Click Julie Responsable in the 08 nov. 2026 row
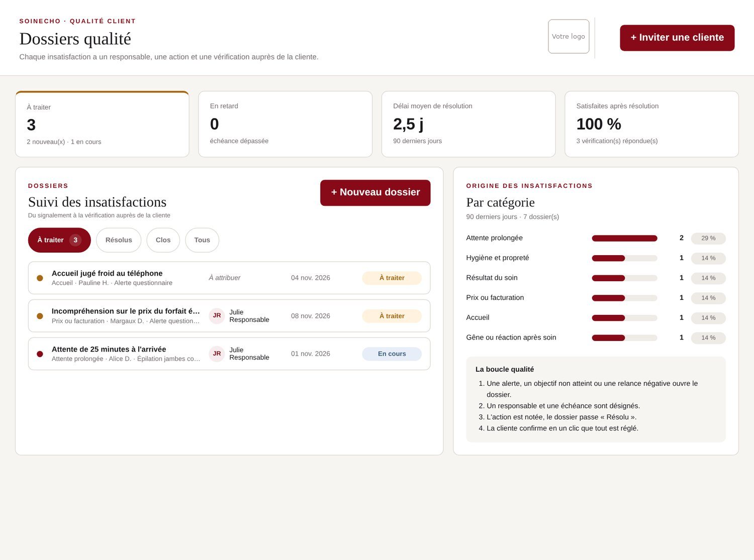This screenshot has height=560, width=754. [249, 316]
